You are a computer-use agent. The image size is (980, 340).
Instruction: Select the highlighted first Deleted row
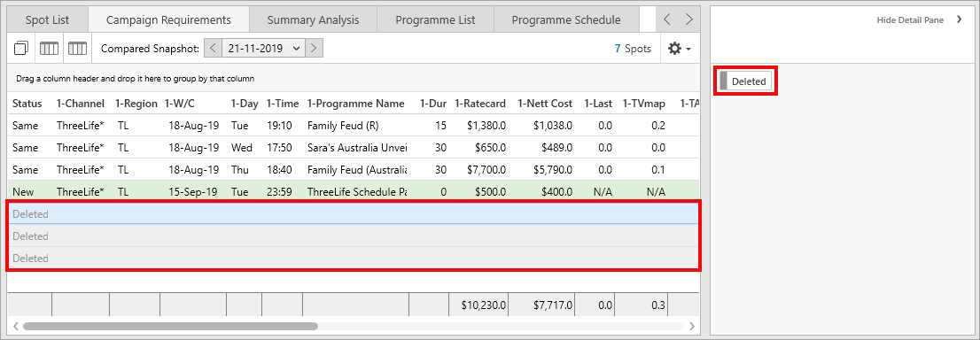(x=354, y=213)
